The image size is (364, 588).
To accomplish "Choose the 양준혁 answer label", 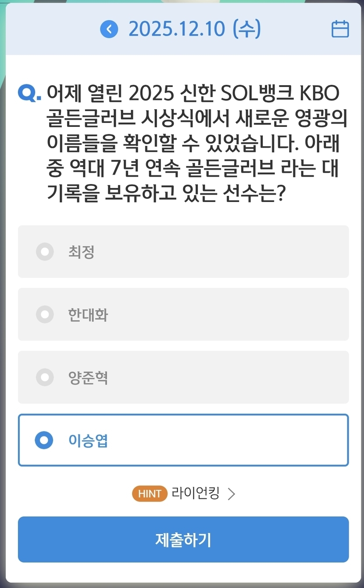I will 88,377.
